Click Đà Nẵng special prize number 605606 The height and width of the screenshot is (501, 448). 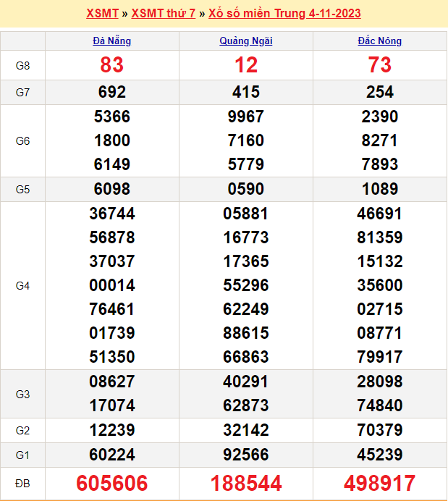112,483
